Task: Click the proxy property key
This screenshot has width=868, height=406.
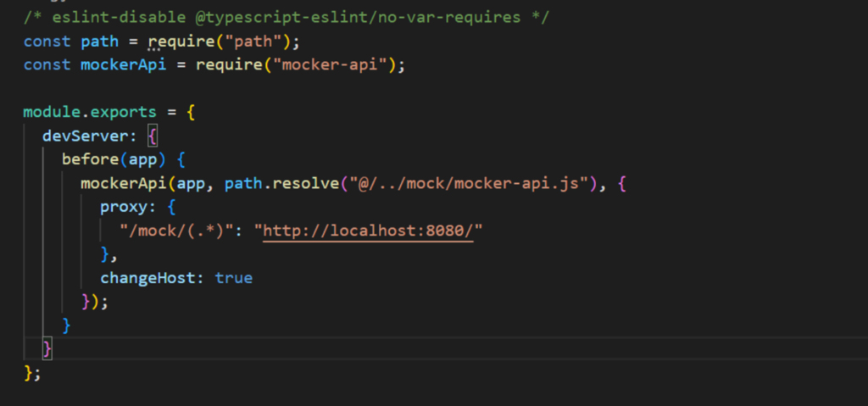Action: pyautogui.click(x=123, y=207)
